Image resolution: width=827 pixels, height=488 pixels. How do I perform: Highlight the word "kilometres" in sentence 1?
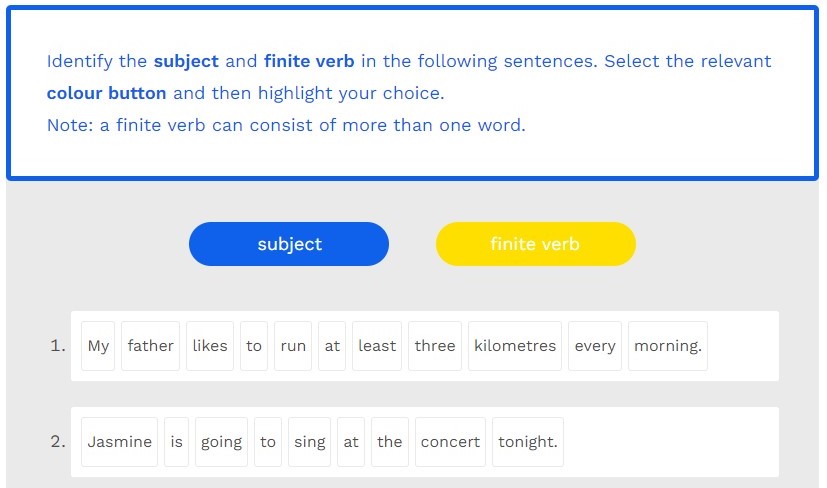click(515, 346)
